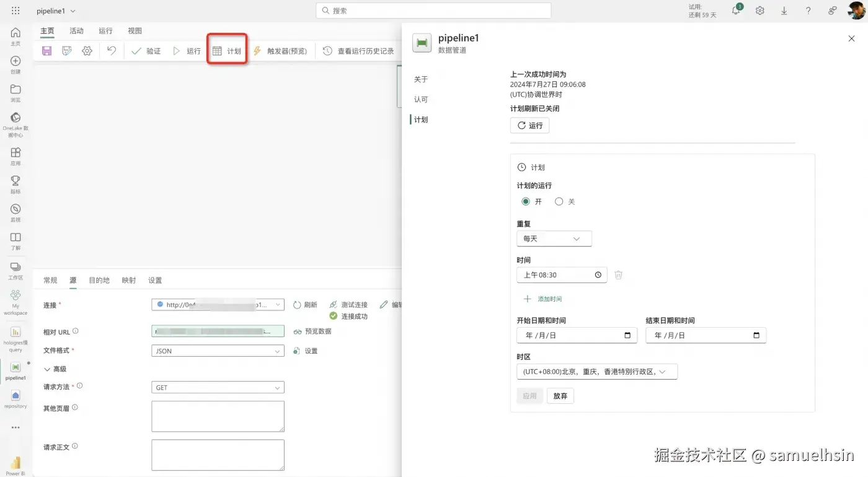The width and height of the screenshot is (868, 477).
Task: Select pipeline1 item in left sidebar
Action: [15, 370]
